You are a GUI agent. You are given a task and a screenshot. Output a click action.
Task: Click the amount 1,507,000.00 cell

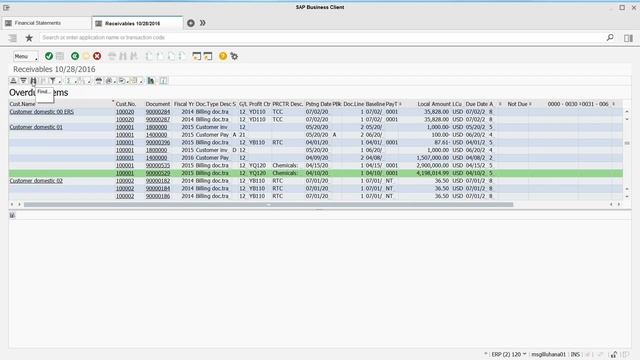click(432, 158)
